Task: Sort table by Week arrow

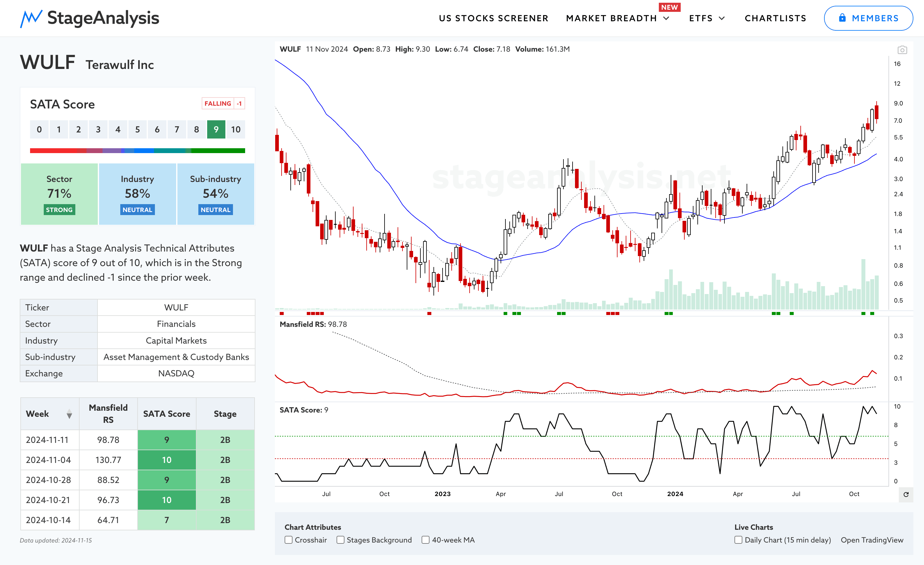Action: (x=69, y=414)
